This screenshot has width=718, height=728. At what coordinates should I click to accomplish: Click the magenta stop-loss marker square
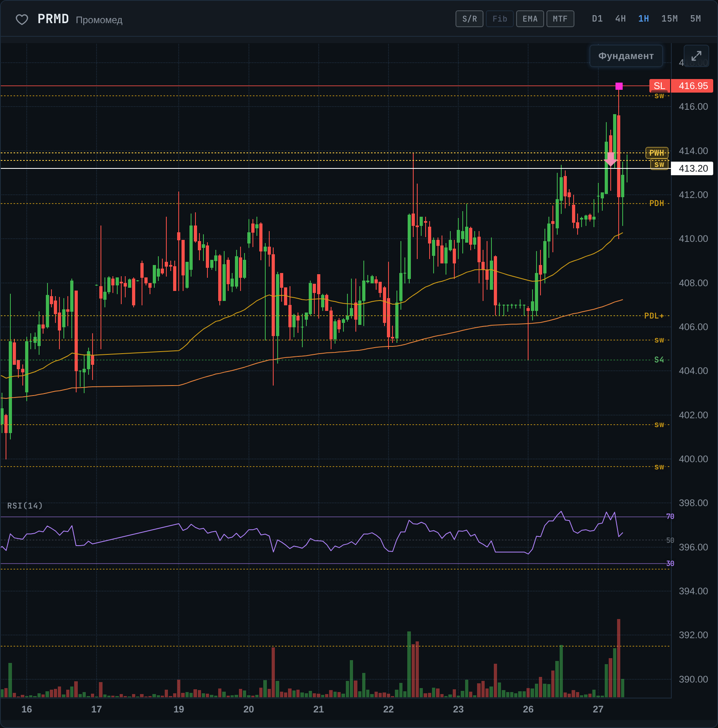tap(619, 86)
